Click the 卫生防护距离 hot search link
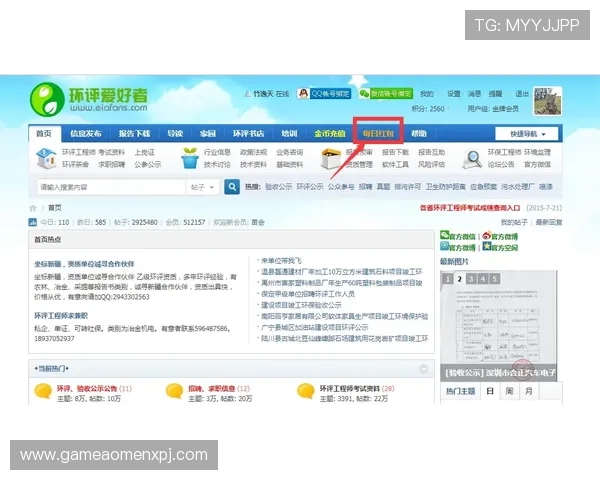600x480 pixels. (x=446, y=187)
